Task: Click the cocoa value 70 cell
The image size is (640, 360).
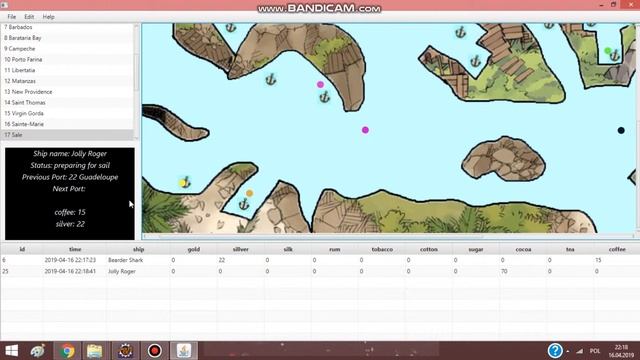Action: 523,271
